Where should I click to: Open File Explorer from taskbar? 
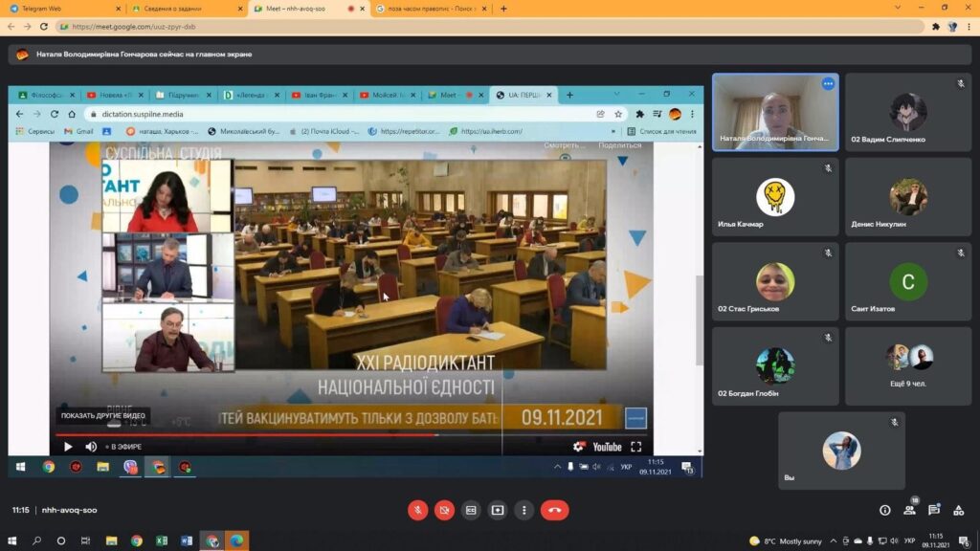click(x=111, y=540)
